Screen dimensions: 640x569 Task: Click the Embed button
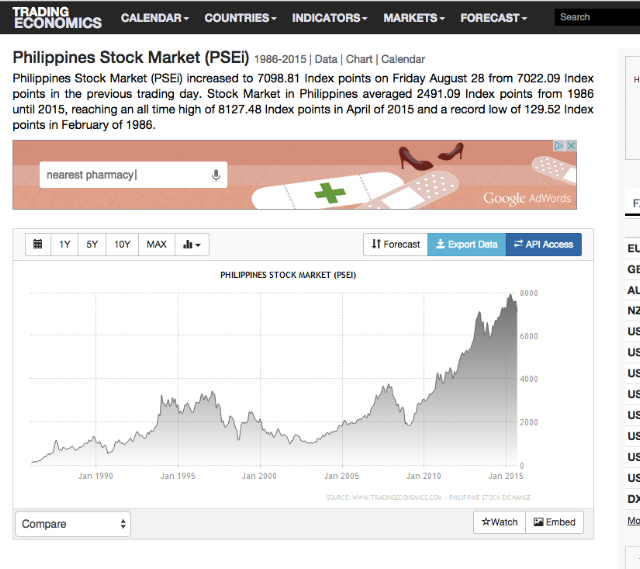555,522
